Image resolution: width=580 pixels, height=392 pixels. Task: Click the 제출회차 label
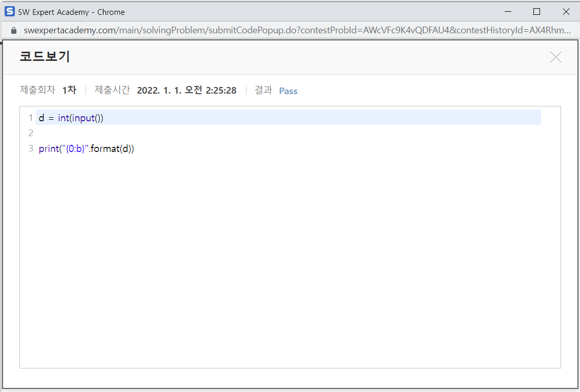tap(37, 90)
